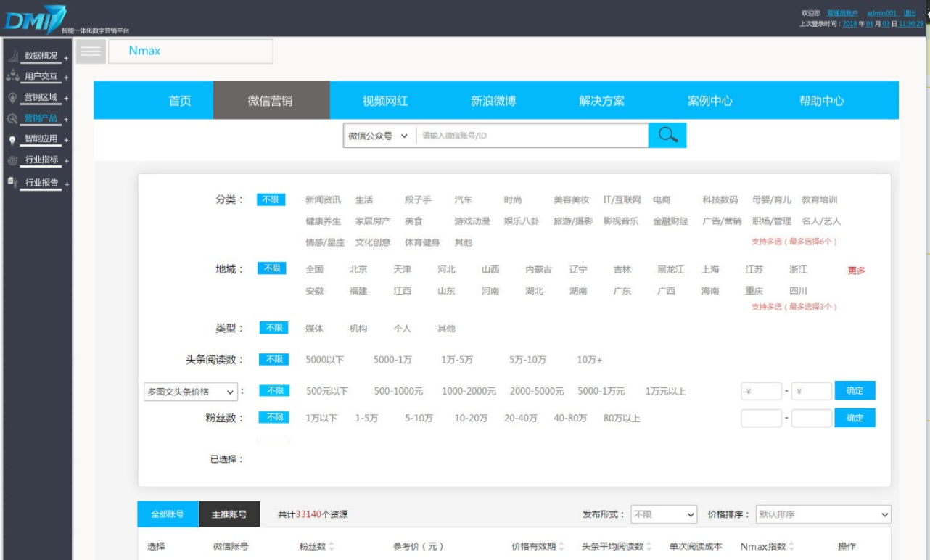The width and height of the screenshot is (930, 560).
Task: Expand 智能应用 with its plus sign
Action: click(66, 141)
